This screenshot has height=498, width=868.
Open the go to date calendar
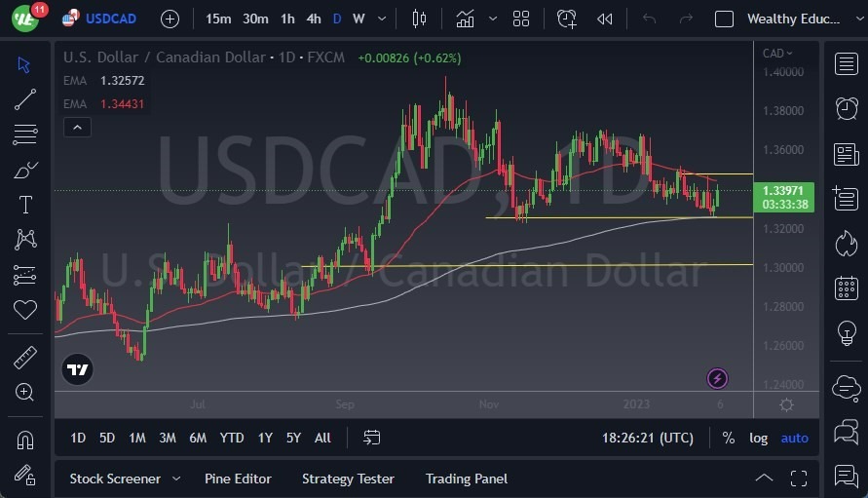371,438
